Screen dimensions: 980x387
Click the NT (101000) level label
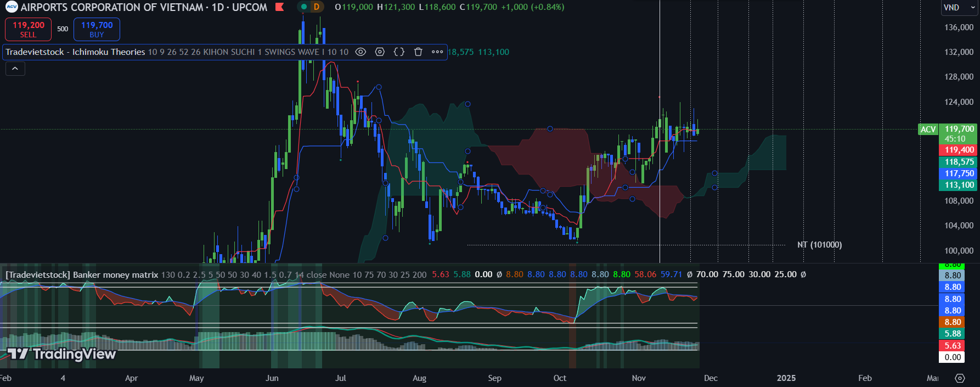(819, 245)
